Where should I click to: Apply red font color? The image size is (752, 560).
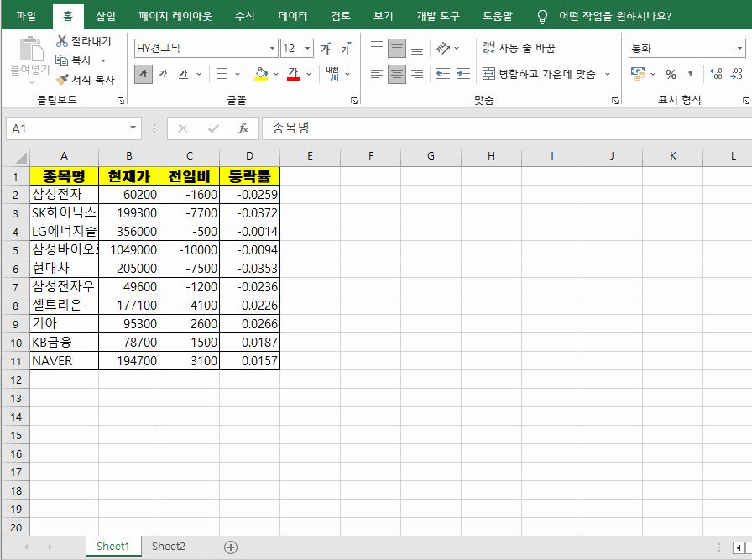(x=294, y=74)
